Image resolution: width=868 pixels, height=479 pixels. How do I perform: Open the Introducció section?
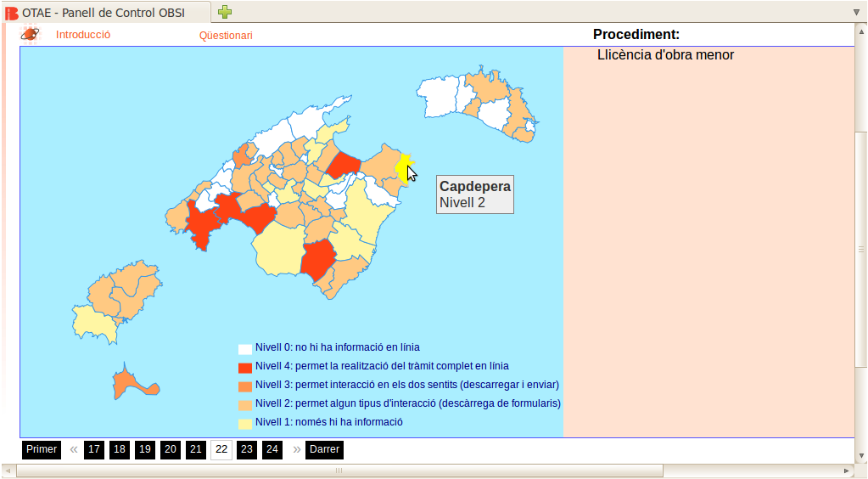point(83,34)
